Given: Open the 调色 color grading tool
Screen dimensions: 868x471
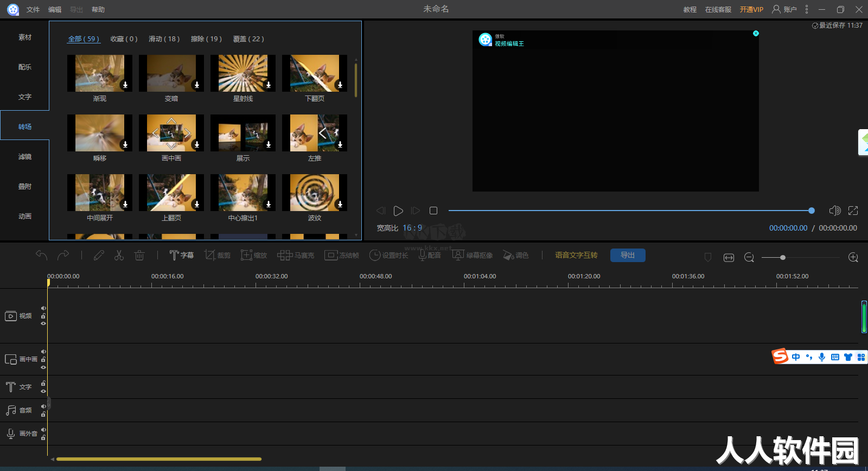Looking at the screenshot, I should pos(515,255).
